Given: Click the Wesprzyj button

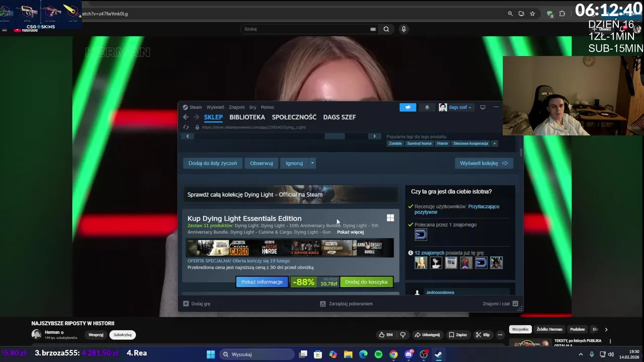Looking at the screenshot, I should click(96, 335).
